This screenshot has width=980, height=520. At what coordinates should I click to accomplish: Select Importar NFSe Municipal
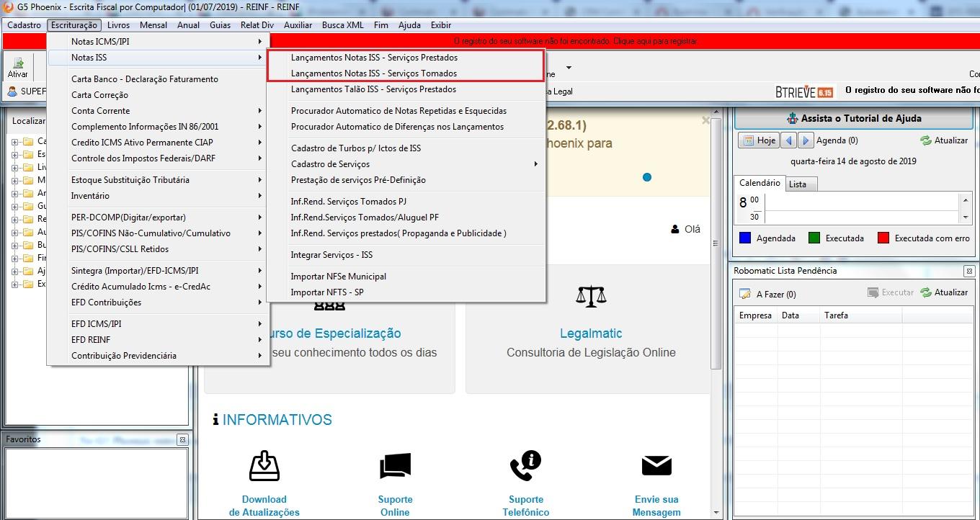pyautogui.click(x=406, y=277)
